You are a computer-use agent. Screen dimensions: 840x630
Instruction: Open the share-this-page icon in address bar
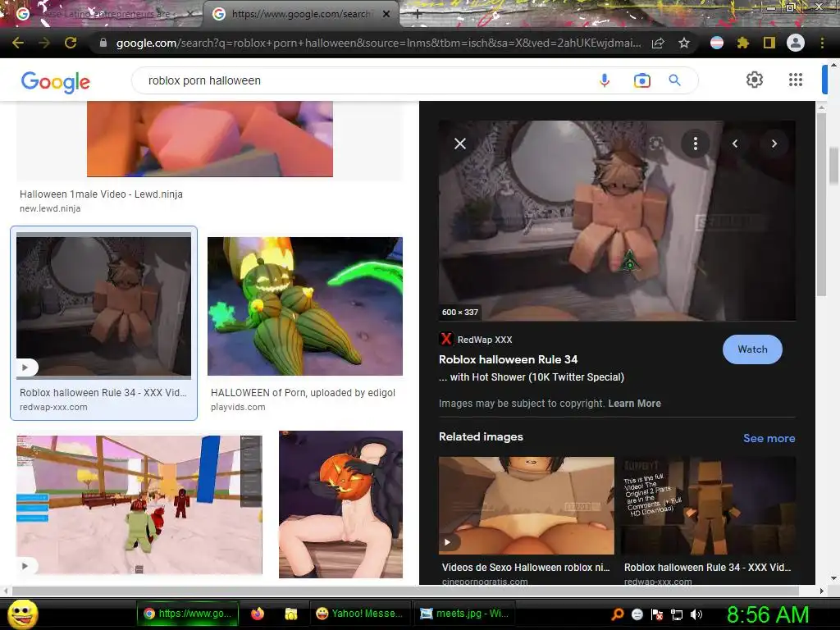[x=658, y=43]
